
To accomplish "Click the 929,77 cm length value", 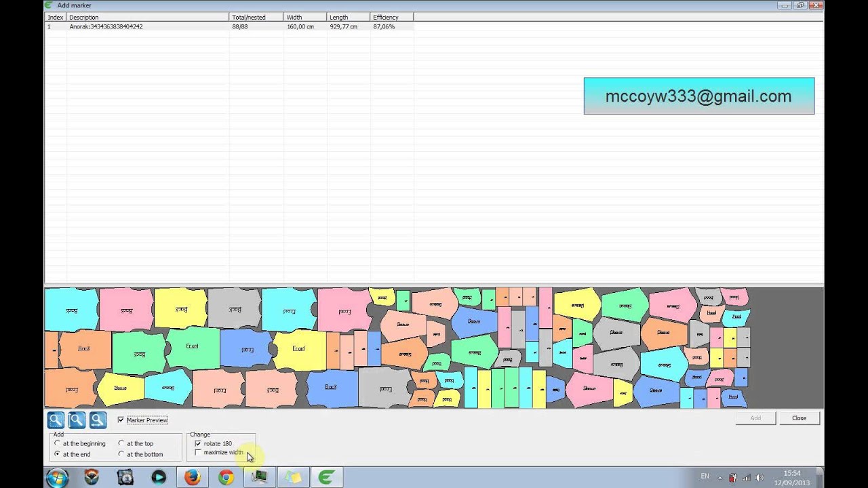I will [344, 26].
